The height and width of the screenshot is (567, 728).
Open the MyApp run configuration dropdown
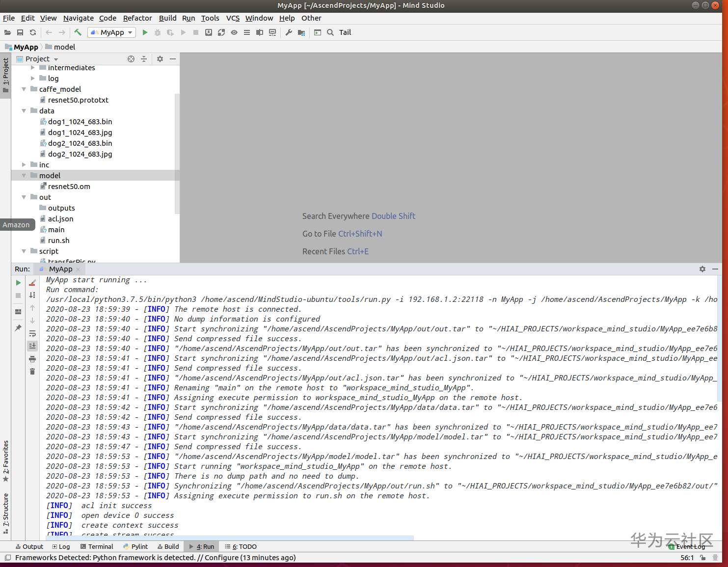(x=112, y=32)
